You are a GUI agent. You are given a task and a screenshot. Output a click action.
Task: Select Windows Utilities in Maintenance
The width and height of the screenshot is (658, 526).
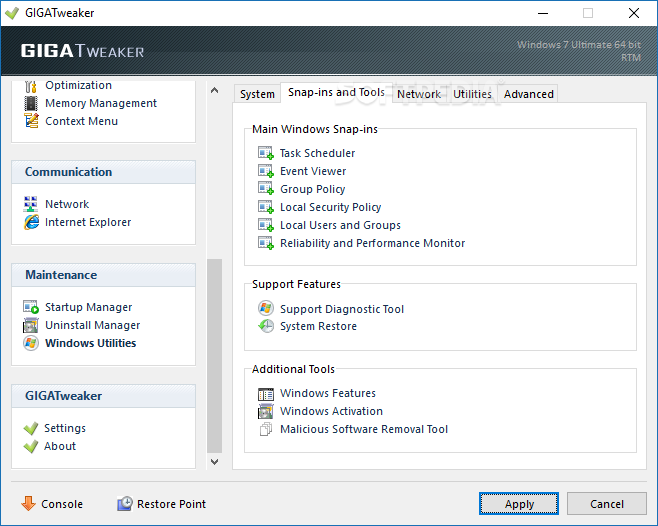click(90, 343)
